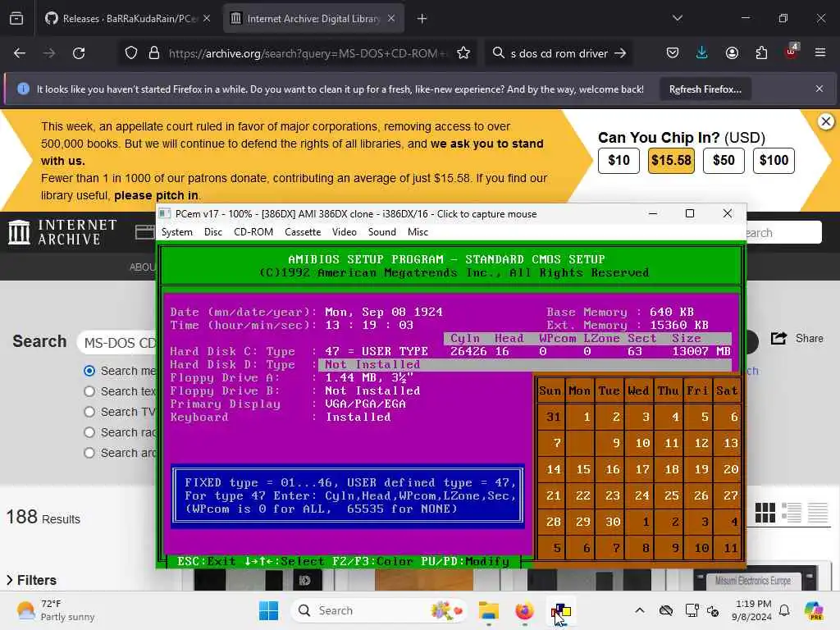This screenshot has height=630, width=840.
Task: List all tabs dropdown arrow
Action: (x=678, y=18)
